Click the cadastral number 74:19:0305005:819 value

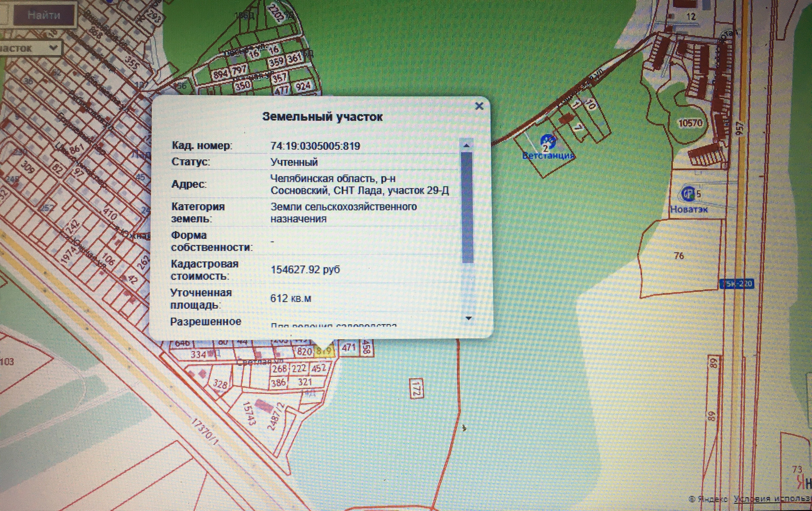(315, 146)
